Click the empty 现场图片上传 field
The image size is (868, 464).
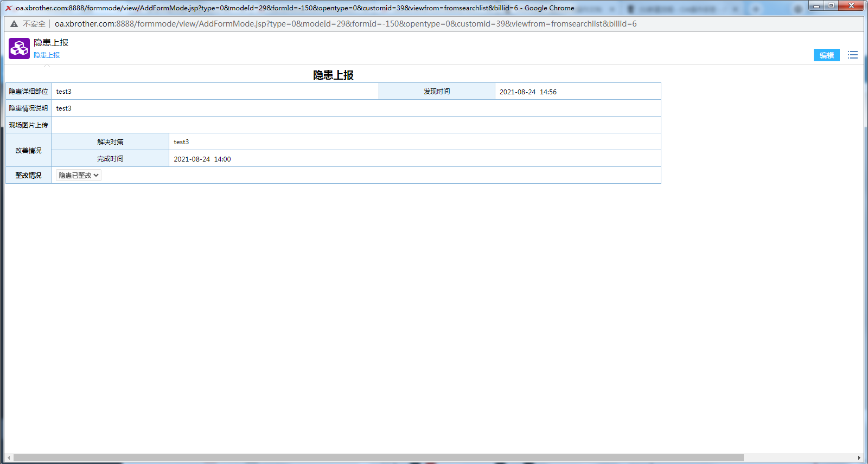pos(355,125)
